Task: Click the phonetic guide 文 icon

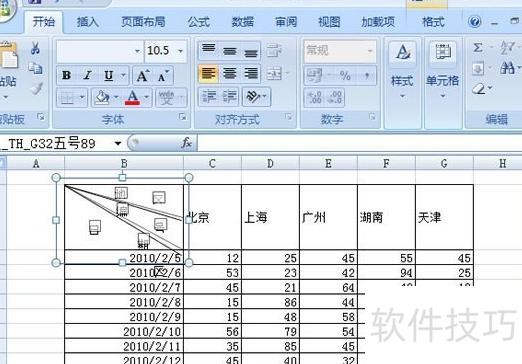Action: 166,98
